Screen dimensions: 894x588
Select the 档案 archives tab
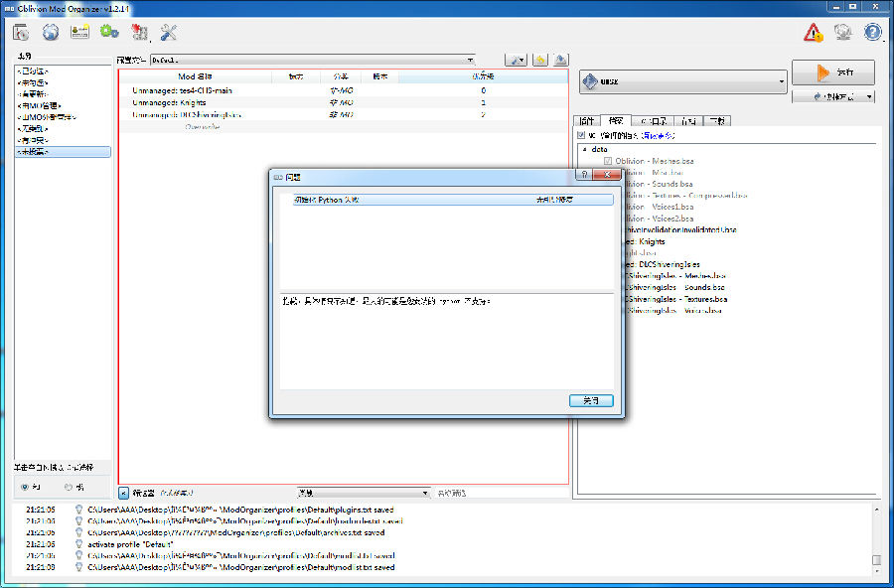tap(616, 121)
